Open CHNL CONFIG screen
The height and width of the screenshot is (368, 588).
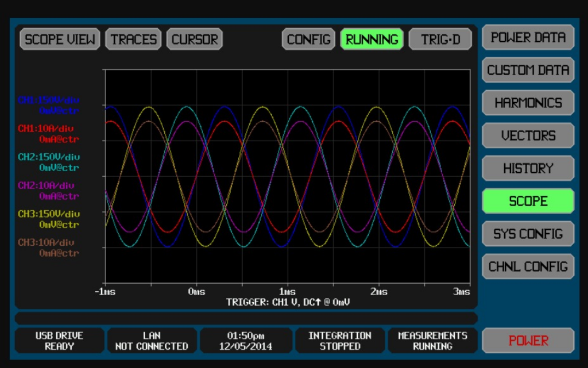pyautogui.click(x=528, y=266)
